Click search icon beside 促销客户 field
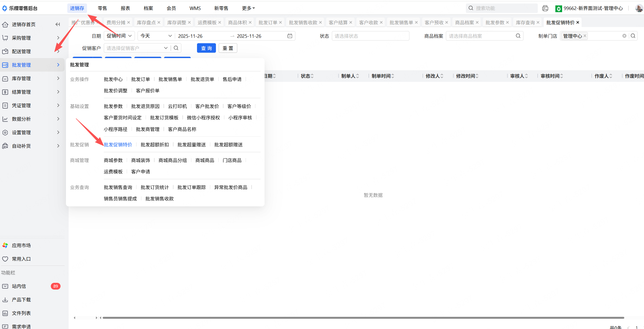 click(176, 48)
